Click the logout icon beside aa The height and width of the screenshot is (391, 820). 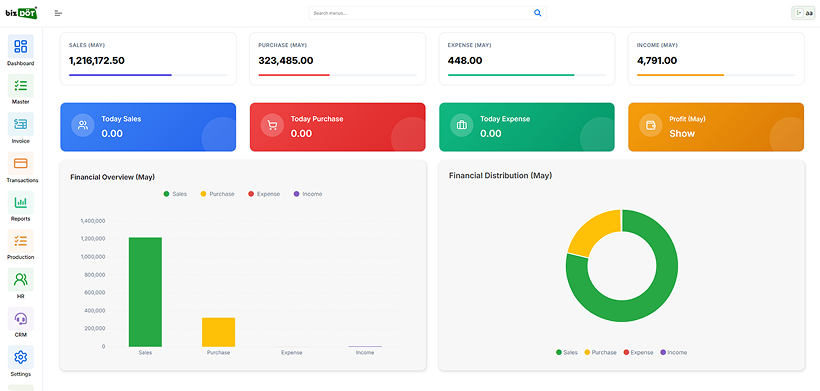pyautogui.click(x=799, y=13)
